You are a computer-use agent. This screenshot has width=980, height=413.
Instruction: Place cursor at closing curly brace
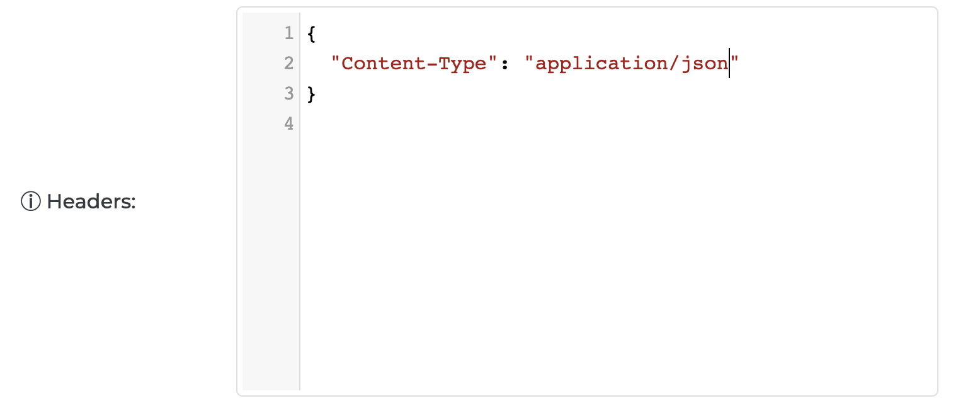(311, 94)
